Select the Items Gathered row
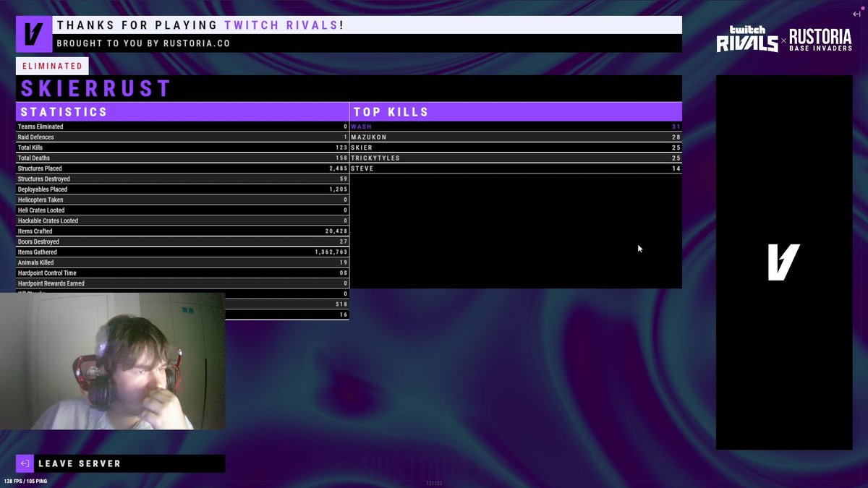This screenshot has height=488, width=868. tap(182, 252)
